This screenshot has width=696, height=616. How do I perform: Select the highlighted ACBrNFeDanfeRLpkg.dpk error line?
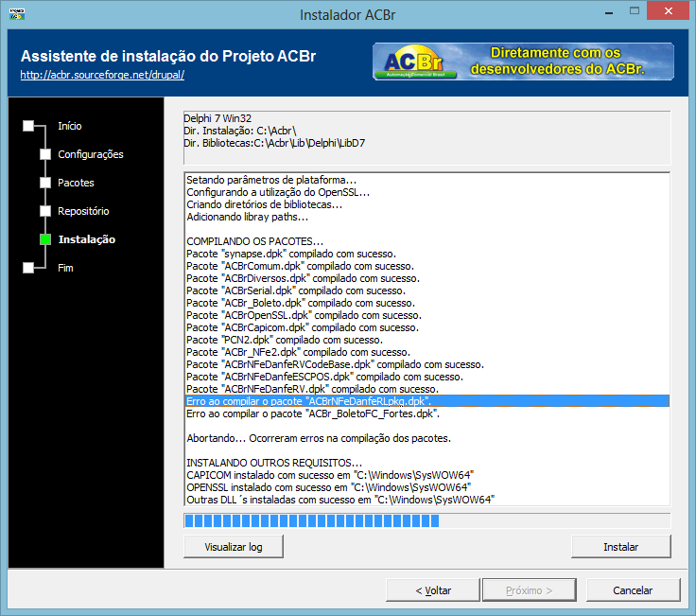pos(427,401)
